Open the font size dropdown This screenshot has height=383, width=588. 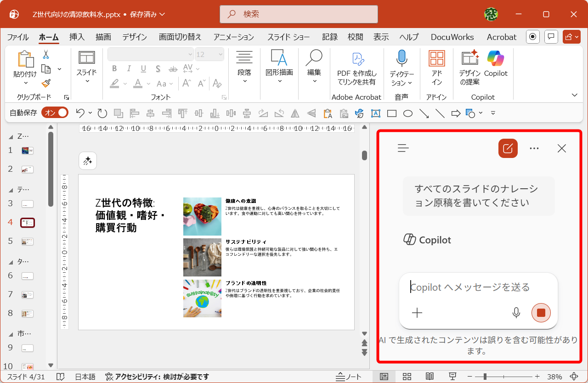tap(220, 54)
